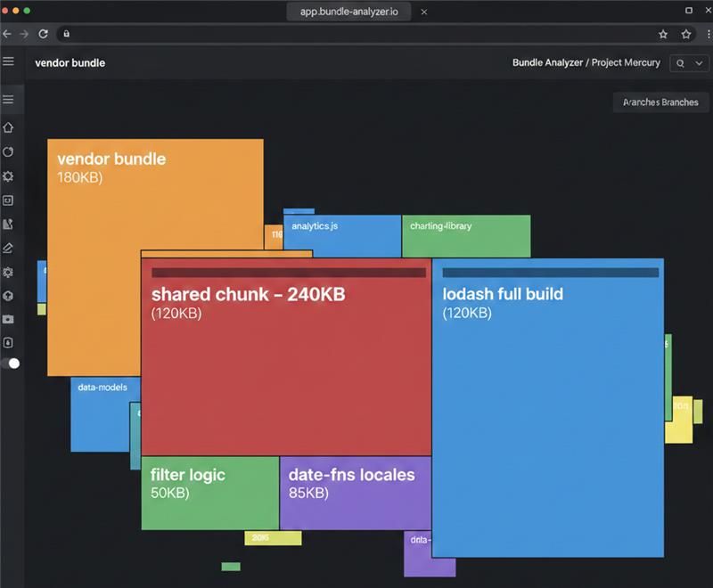
Task: Expand the chevron dropdown next to search
Action: point(699,63)
